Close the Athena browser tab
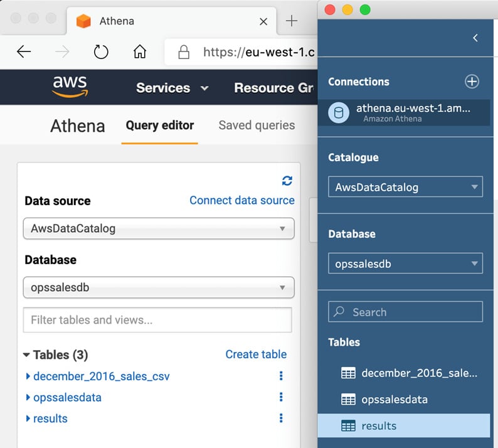The height and width of the screenshot is (448, 498). coord(263,21)
